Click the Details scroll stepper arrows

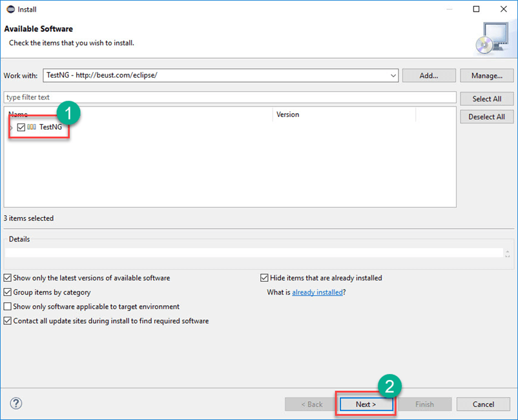click(x=507, y=253)
